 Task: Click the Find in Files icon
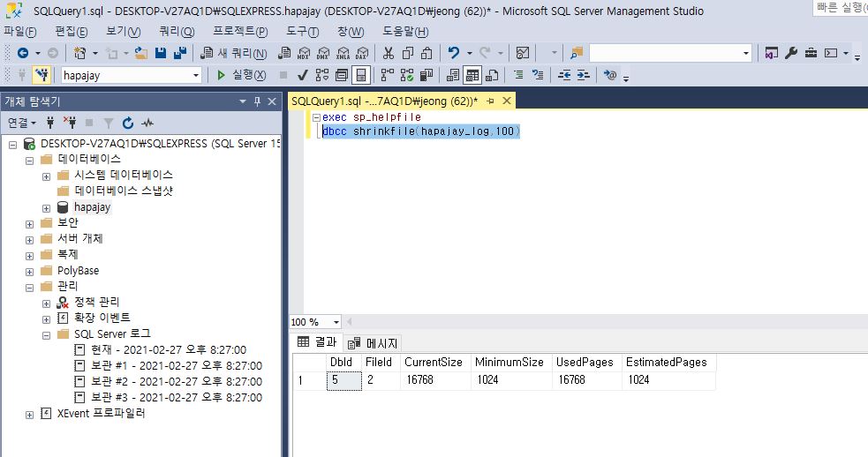click(x=577, y=53)
